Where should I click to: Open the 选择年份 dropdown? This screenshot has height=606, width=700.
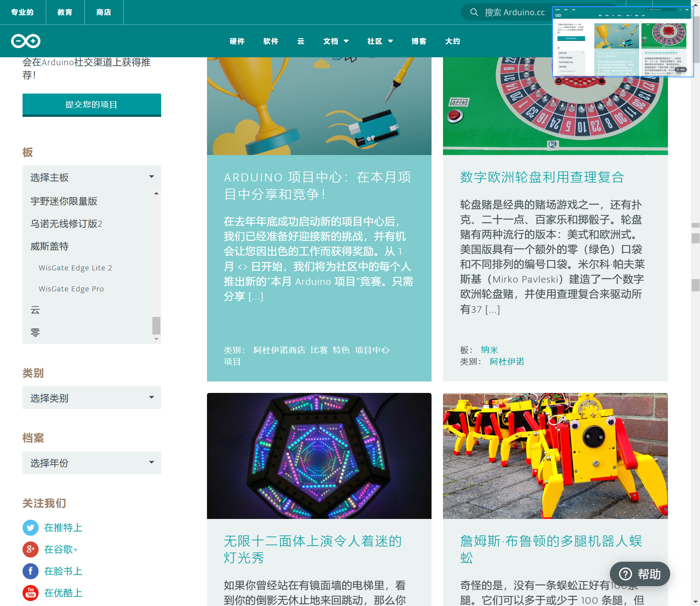point(92,463)
